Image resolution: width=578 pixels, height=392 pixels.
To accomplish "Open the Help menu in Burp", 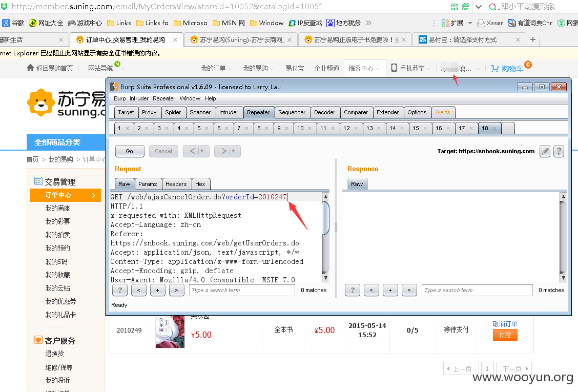I will tap(211, 98).
